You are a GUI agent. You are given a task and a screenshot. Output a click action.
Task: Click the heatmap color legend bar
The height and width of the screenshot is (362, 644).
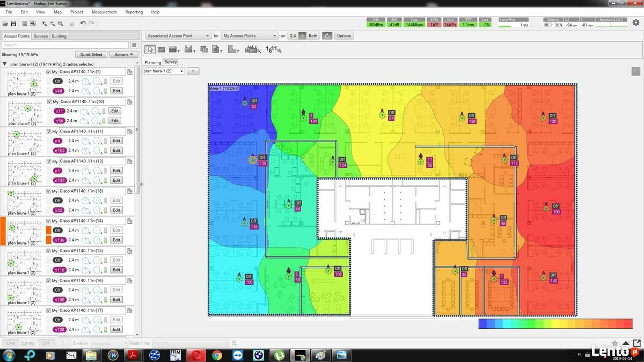tap(555, 324)
